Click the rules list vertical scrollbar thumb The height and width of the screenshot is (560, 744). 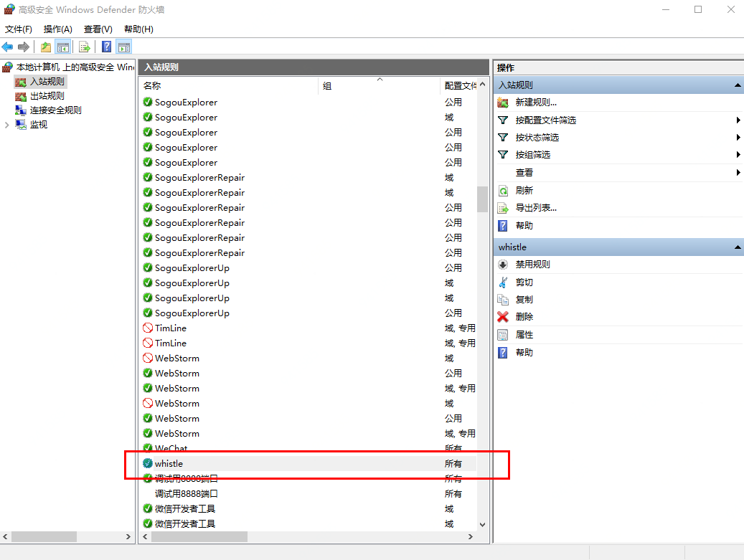[482, 199]
